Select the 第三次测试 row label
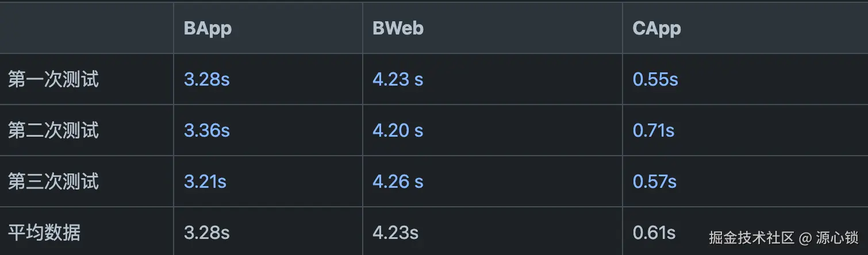 [x=53, y=181]
